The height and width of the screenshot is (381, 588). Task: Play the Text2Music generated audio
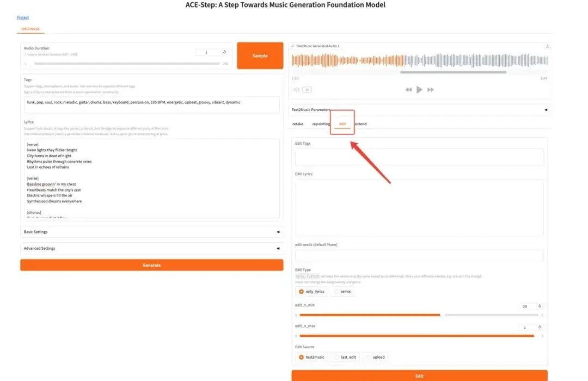click(419, 90)
